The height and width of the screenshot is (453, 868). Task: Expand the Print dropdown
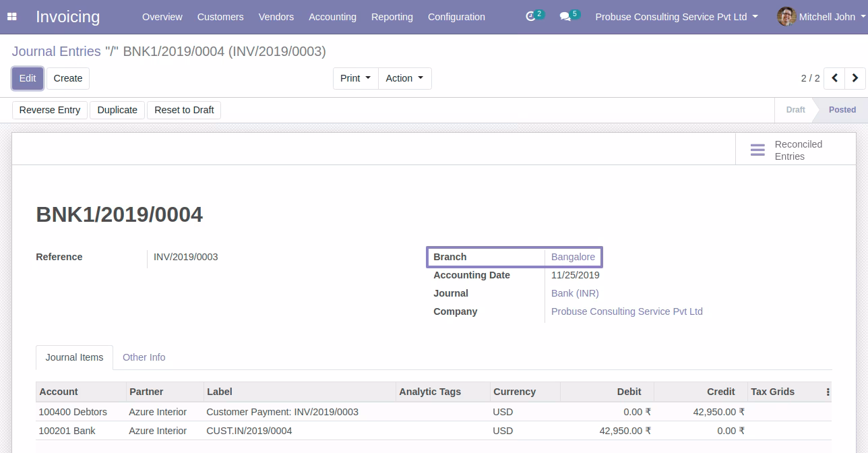[356, 78]
